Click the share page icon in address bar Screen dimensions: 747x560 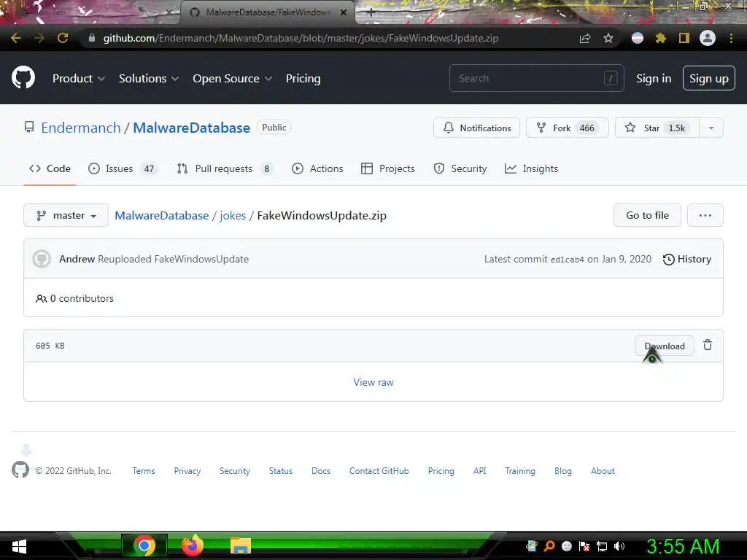[585, 38]
